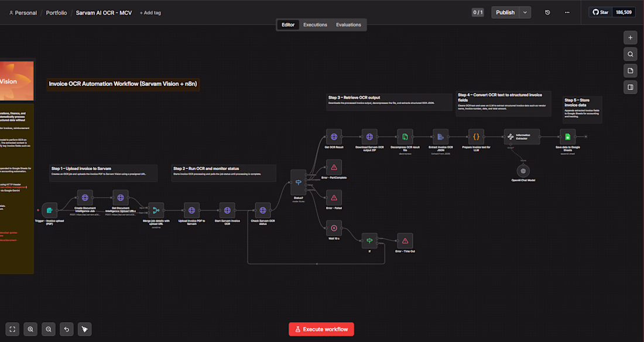Select the Error - PartComplete node
The image size is (644, 342).
(x=334, y=167)
